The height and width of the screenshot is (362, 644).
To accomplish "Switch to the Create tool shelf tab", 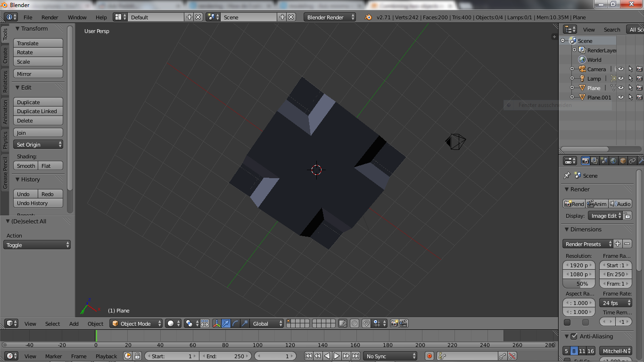I will 5,56.
